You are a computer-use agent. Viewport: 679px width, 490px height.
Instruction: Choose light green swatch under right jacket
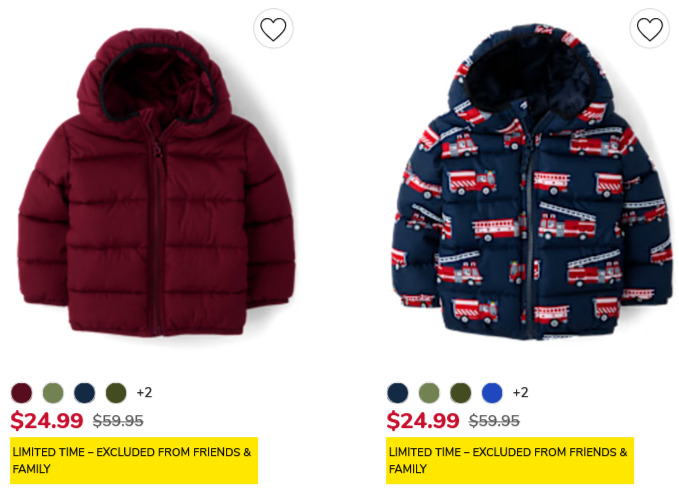(x=429, y=393)
